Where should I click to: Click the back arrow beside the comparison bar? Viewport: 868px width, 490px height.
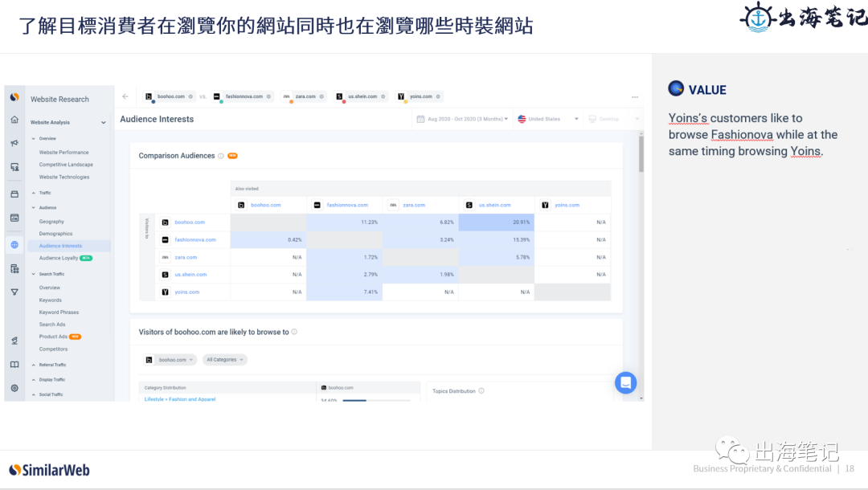coord(124,96)
